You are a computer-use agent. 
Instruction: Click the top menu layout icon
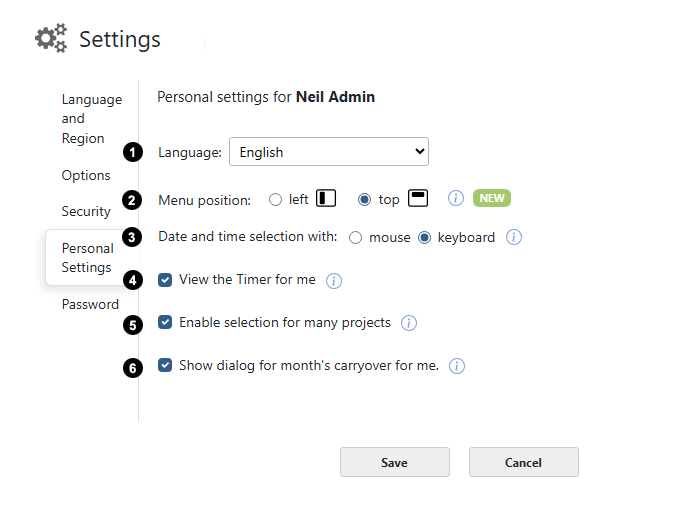pyautogui.click(x=418, y=198)
